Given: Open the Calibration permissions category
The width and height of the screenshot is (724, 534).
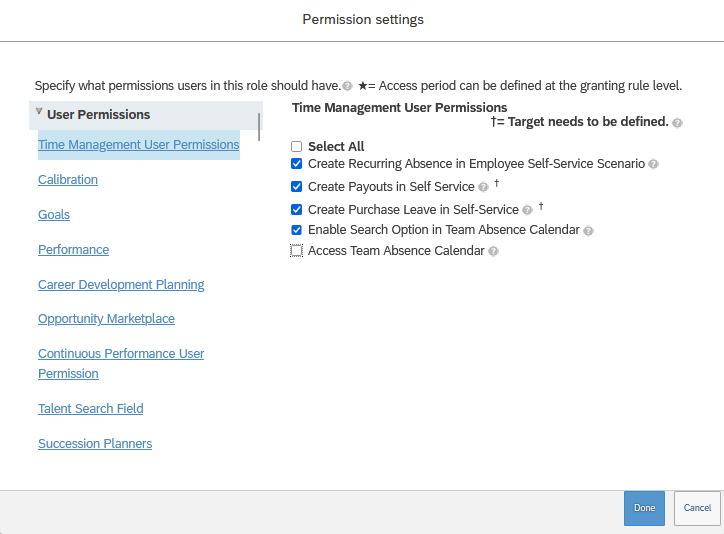Looking at the screenshot, I should click(x=68, y=180).
